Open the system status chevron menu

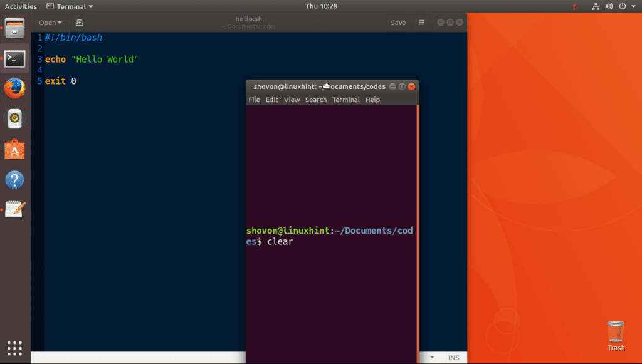pyautogui.click(x=633, y=6)
